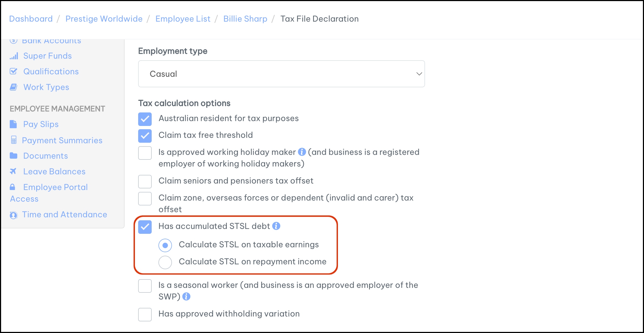Click the Leave Balances plane icon
Viewport: 644px width, 333px height.
pos(13,171)
